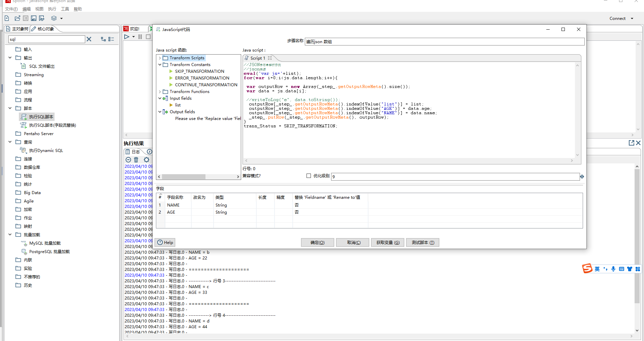
Task: Toggle AGE field's 替换 setting
Action: (297, 212)
